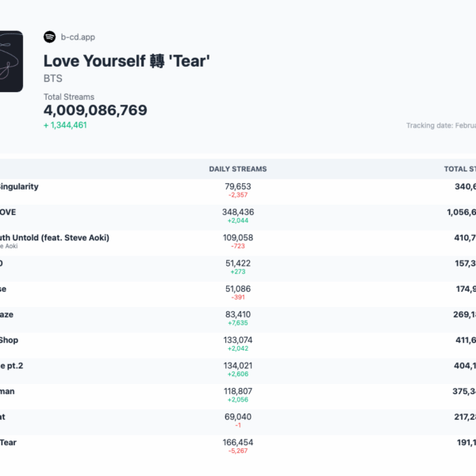Image resolution: width=476 pixels, height=476 pixels.
Task: Select the Love Yourself 轉 'Tear' title
Action: [127, 61]
